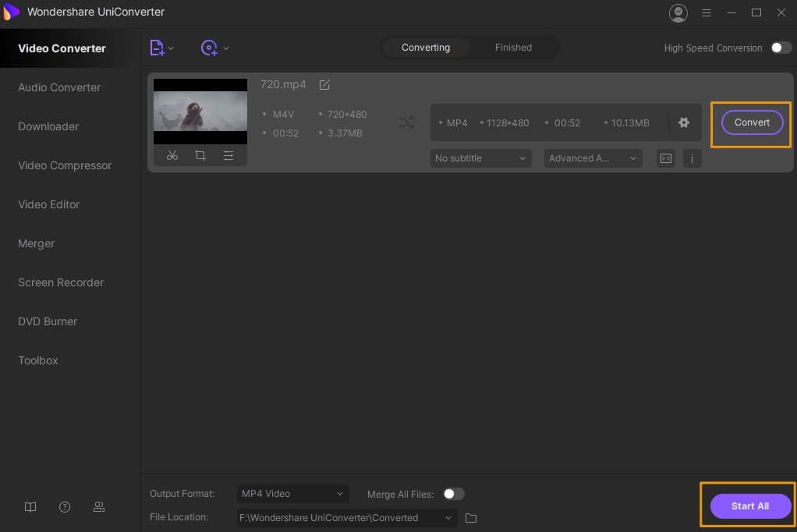
Task: Toggle Merge All Files switch
Action: (453, 494)
